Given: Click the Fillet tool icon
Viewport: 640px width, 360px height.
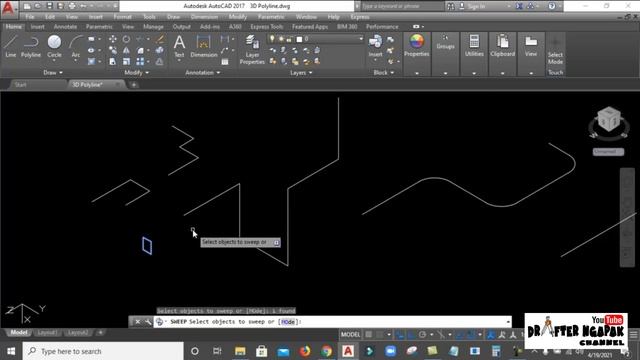Looking at the screenshot, I should point(140,50).
